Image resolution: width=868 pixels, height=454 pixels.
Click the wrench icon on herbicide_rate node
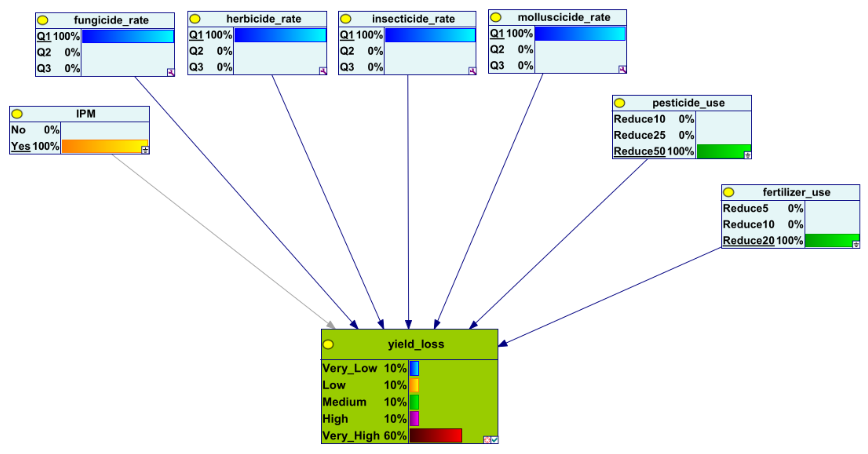pos(323,71)
